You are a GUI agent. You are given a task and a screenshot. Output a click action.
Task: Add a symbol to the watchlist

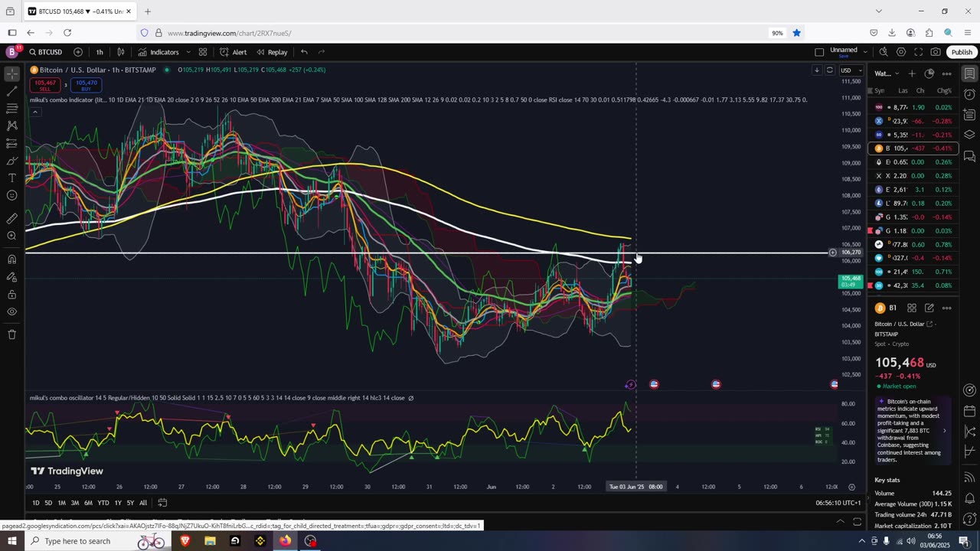[912, 73]
